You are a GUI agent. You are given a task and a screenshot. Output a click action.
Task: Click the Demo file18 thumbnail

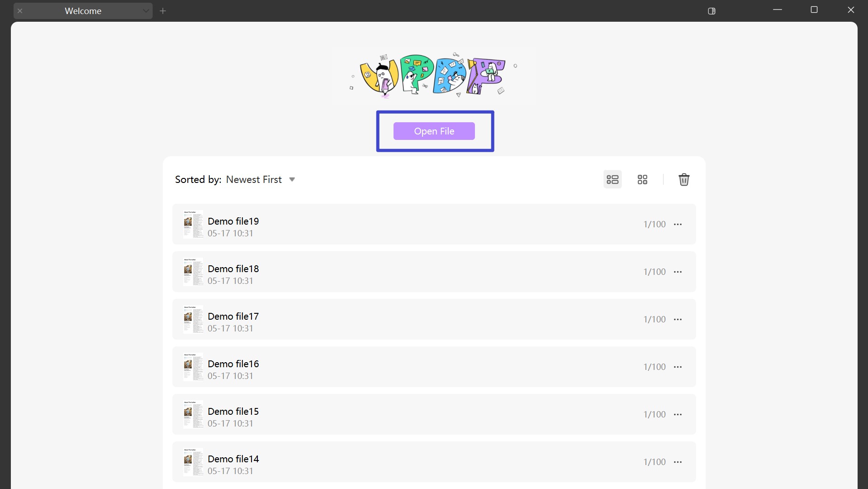pos(193,272)
